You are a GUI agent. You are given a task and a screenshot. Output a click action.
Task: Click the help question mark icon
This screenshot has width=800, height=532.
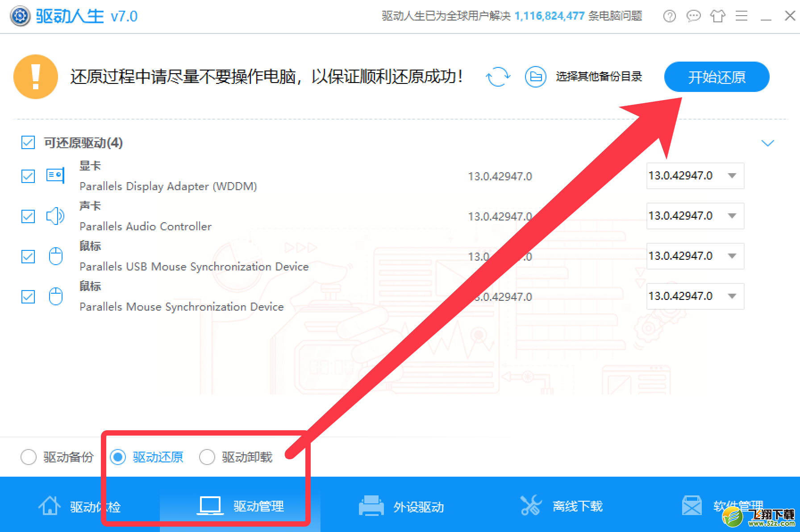point(669,16)
